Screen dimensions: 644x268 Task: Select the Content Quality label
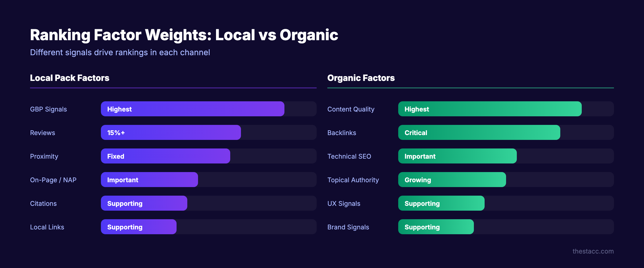pyautogui.click(x=351, y=109)
